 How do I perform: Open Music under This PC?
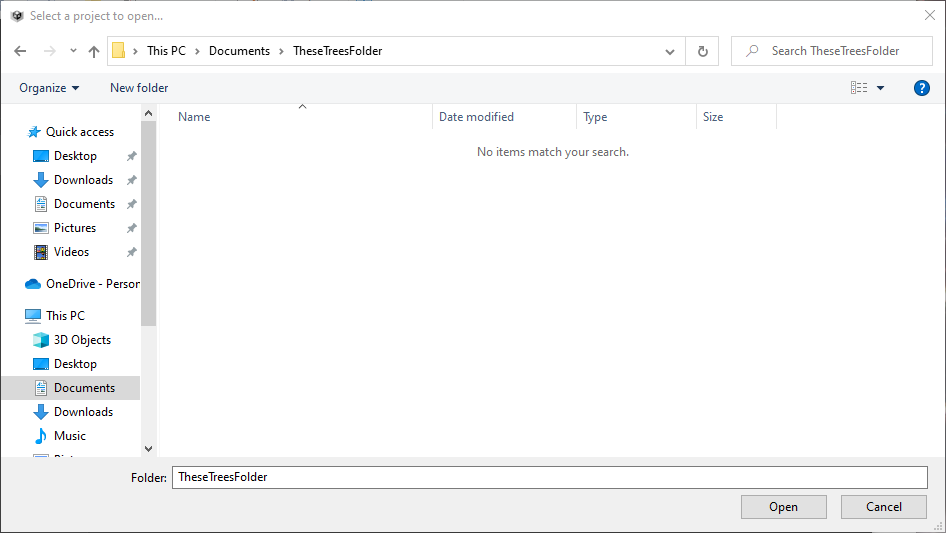pyautogui.click(x=70, y=436)
